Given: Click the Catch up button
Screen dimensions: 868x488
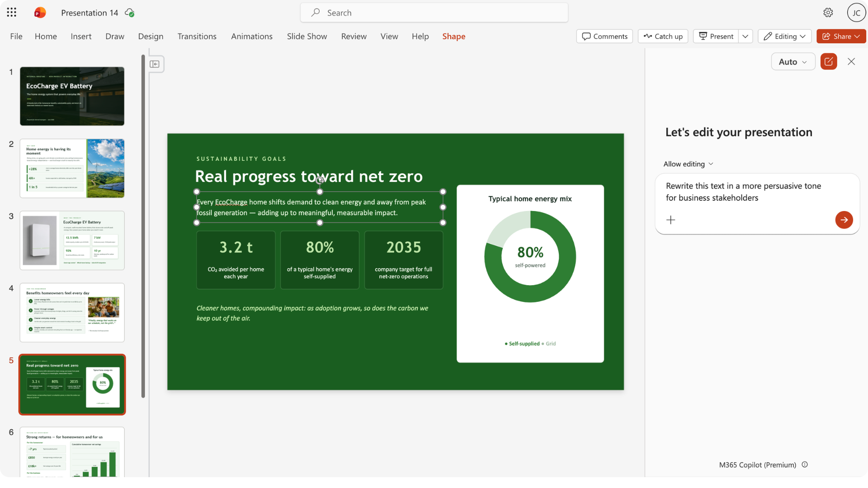Looking at the screenshot, I should (x=663, y=36).
